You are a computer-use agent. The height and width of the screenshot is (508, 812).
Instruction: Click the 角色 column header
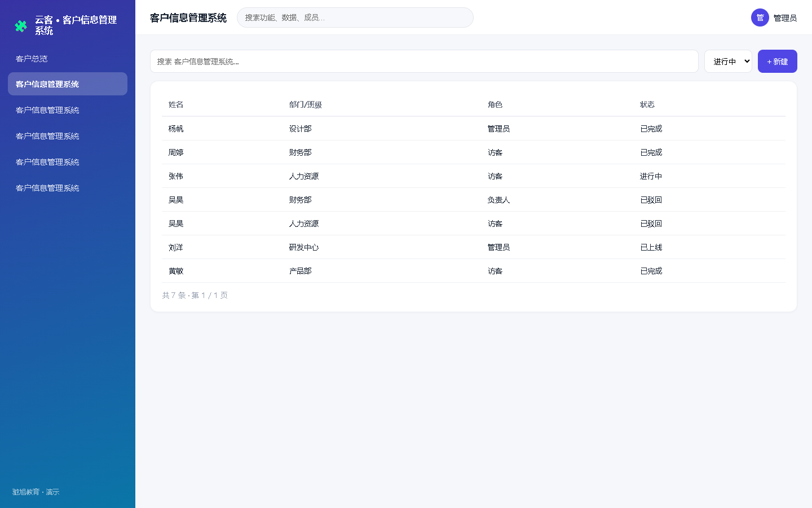tap(495, 104)
